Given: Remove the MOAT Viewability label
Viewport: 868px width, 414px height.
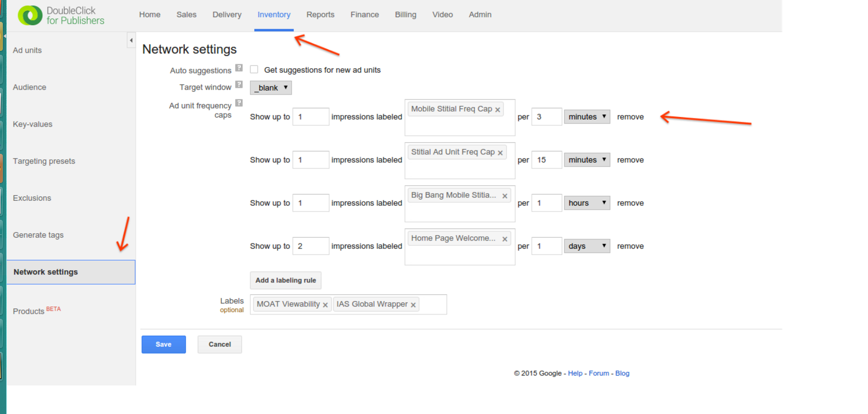Looking at the screenshot, I should 325,305.
